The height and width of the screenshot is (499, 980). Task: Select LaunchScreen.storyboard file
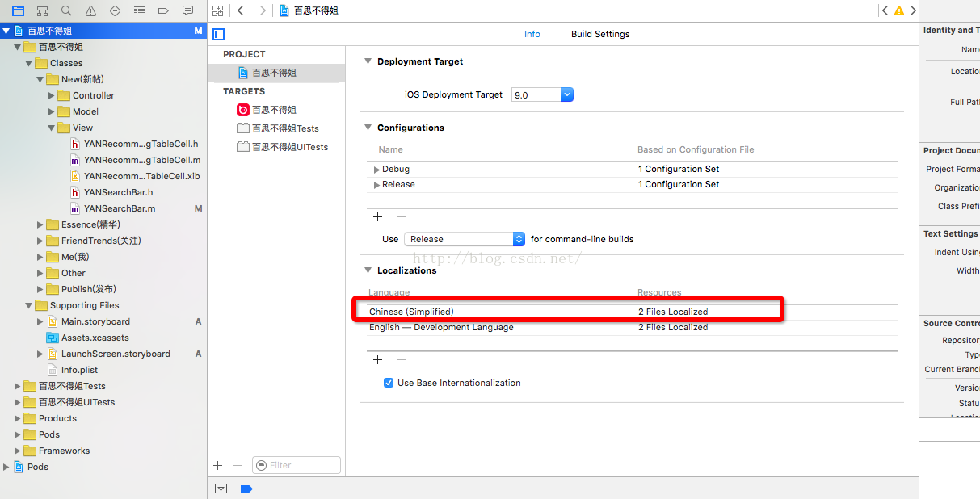coord(116,354)
